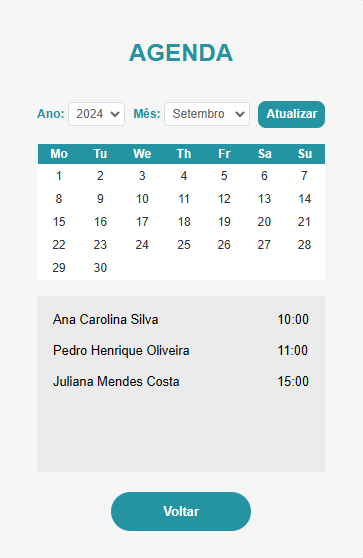Choose day 7 under Su column
The height and width of the screenshot is (558, 363).
[x=304, y=176]
